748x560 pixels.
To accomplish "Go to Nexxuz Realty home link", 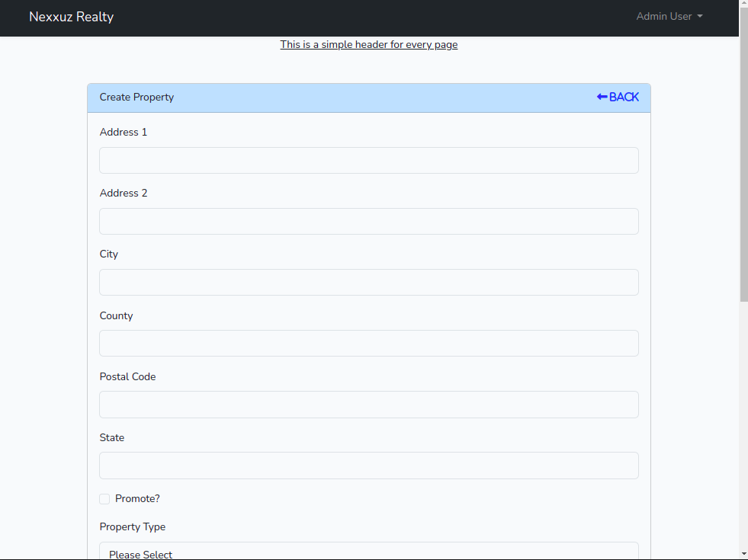I will (71, 17).
